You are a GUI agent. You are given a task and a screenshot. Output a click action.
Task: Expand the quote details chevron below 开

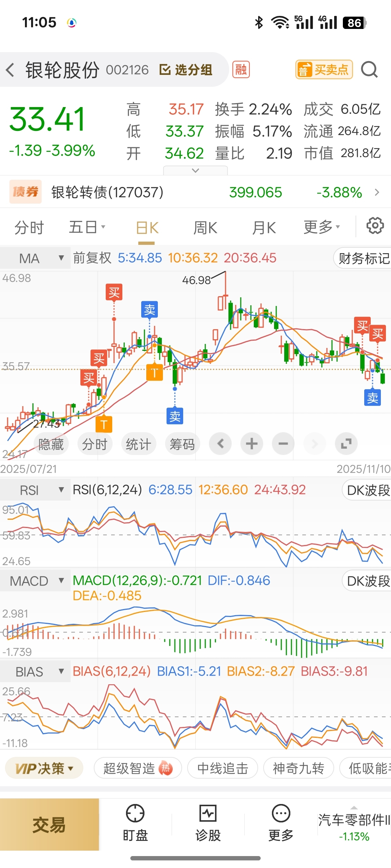(x=195, y=170)
